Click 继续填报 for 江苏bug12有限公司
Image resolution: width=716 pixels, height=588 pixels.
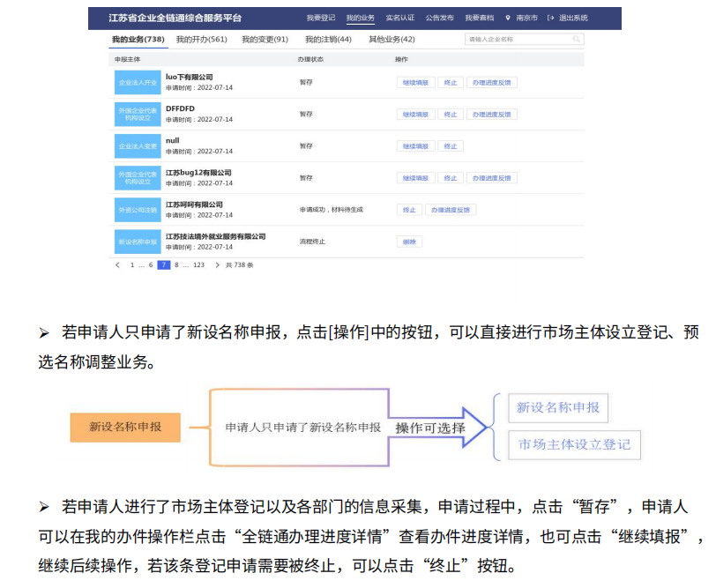(x=415, y=178)
